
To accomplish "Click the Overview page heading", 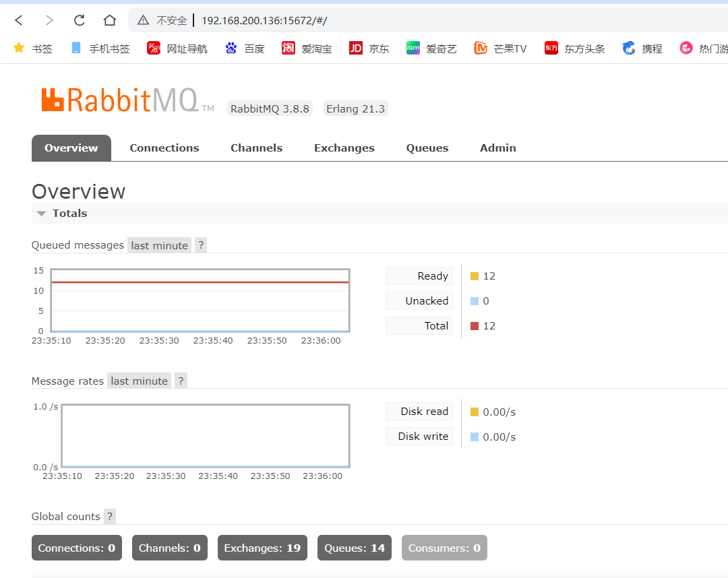I will [x=78, y=191].
